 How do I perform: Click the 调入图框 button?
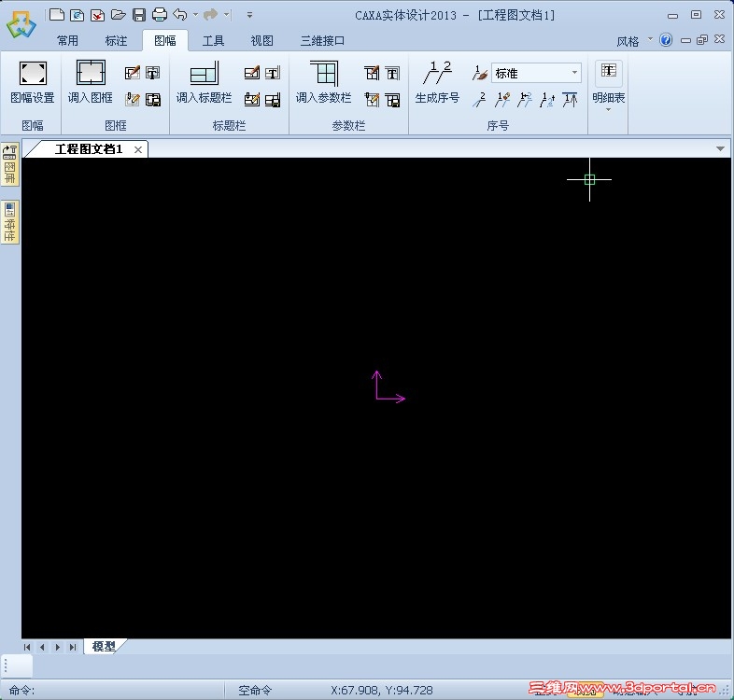tap(91, 82)
